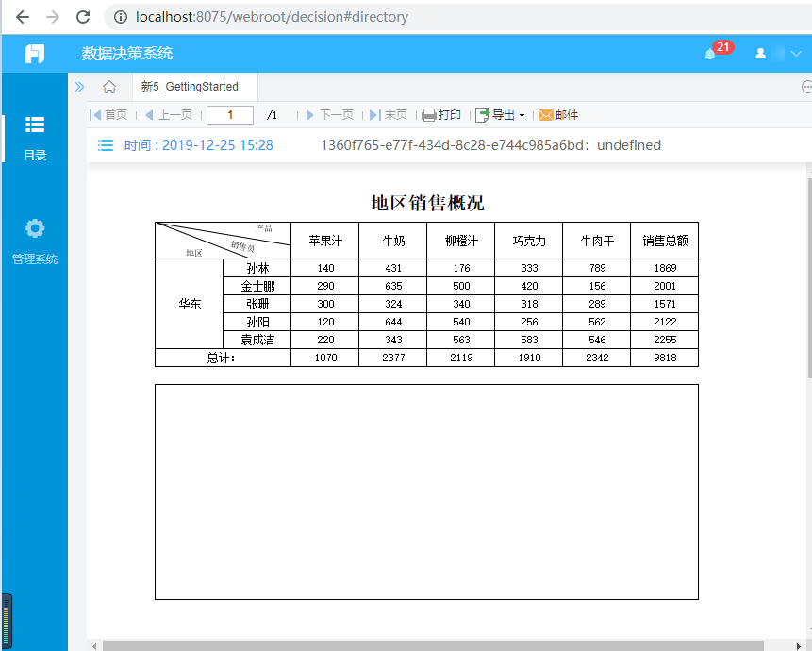The height and width of the screenshot is (651, 812).
Task: Click the user account avatar icon
Action: tap(760, 54)
